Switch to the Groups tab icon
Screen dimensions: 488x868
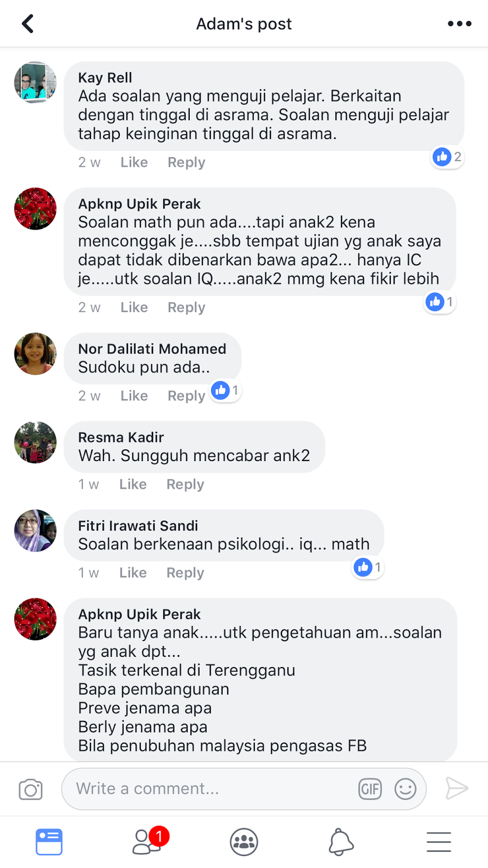244,842
